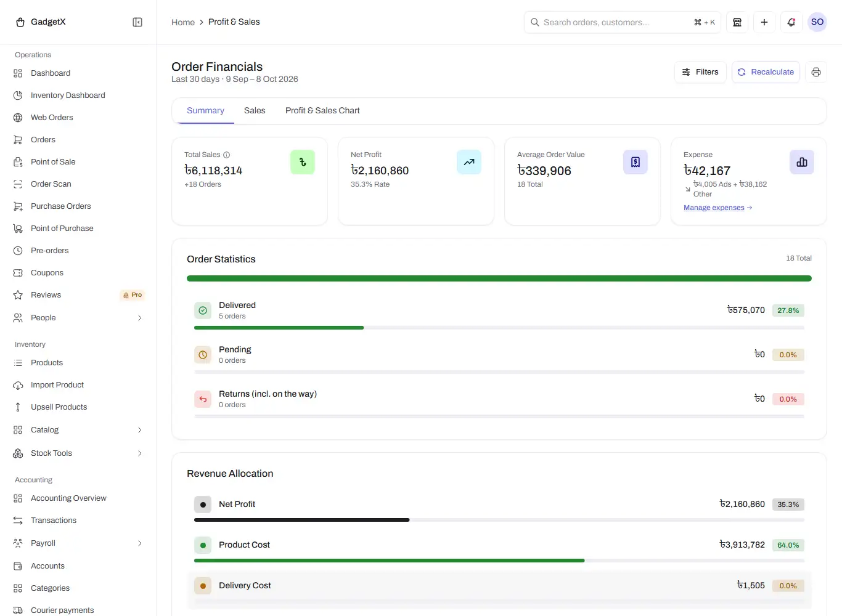Image resolution: width=842 pixels, height=616 pixels.
Task: Navigate to Home breadcrumb
Action: coord(183,22)
